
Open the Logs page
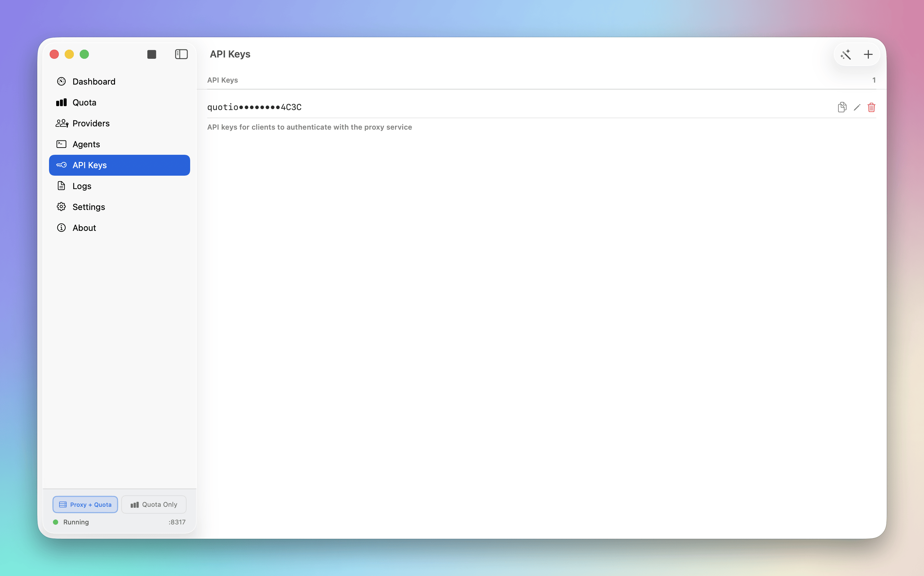click(82, 186)
